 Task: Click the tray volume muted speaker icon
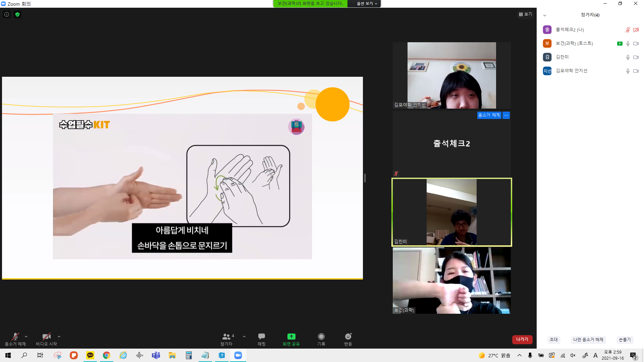tap(573, 355)
